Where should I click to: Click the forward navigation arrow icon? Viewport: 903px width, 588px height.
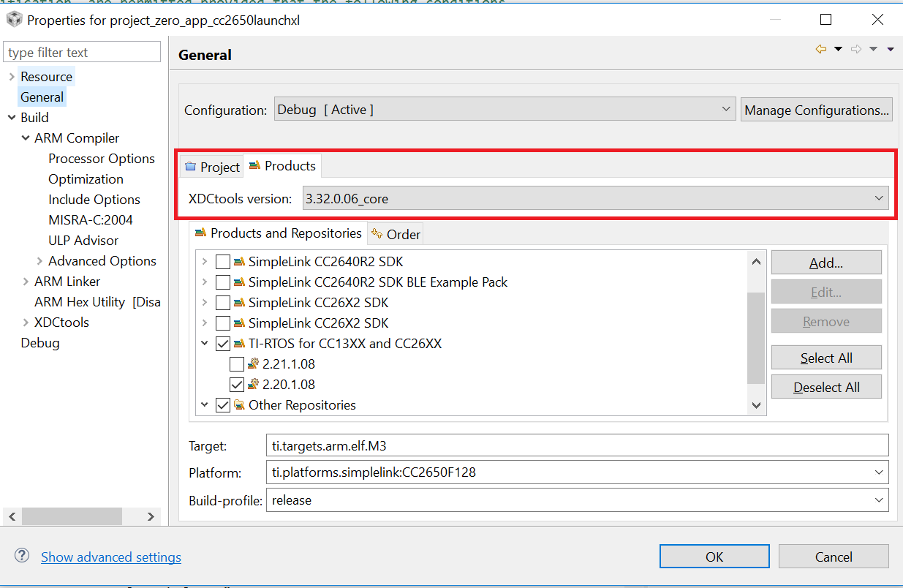[x=856, y=49]
